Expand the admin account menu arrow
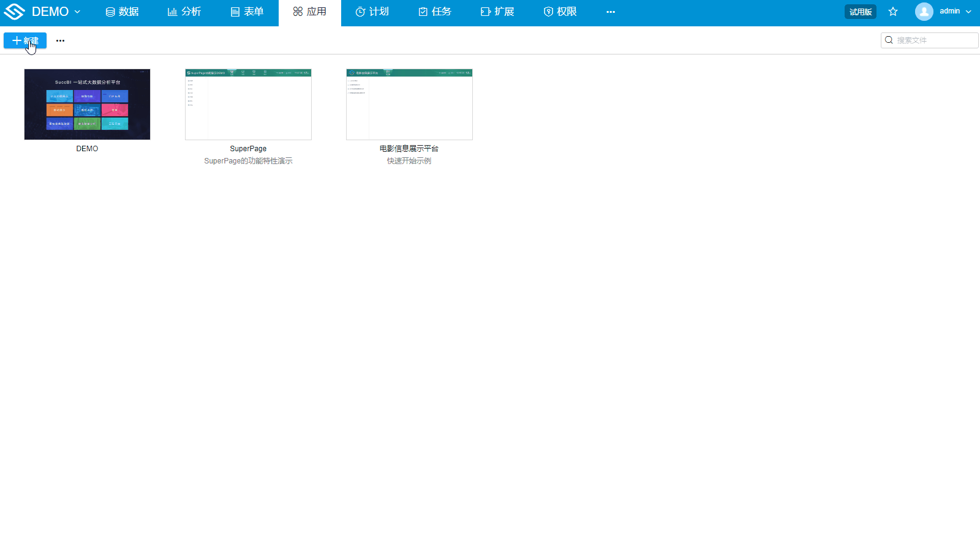 coord(968,12)
